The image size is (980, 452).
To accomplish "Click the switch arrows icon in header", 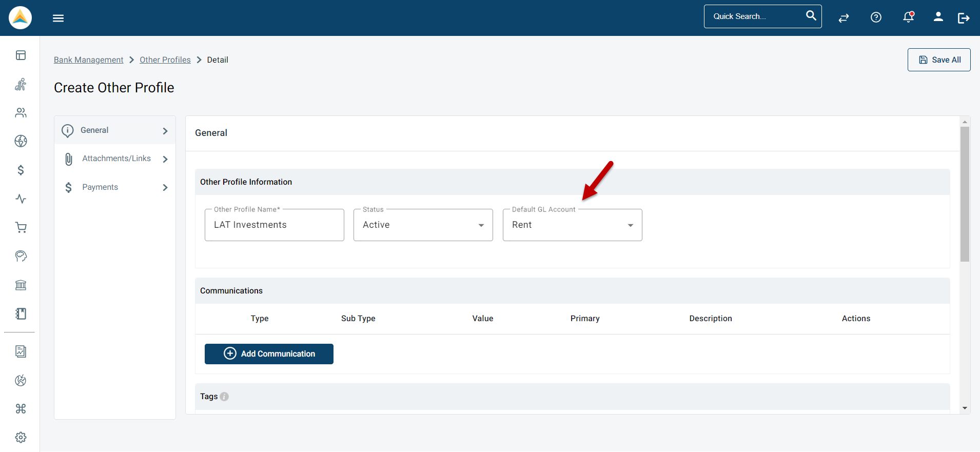I will tap(844, 18).
